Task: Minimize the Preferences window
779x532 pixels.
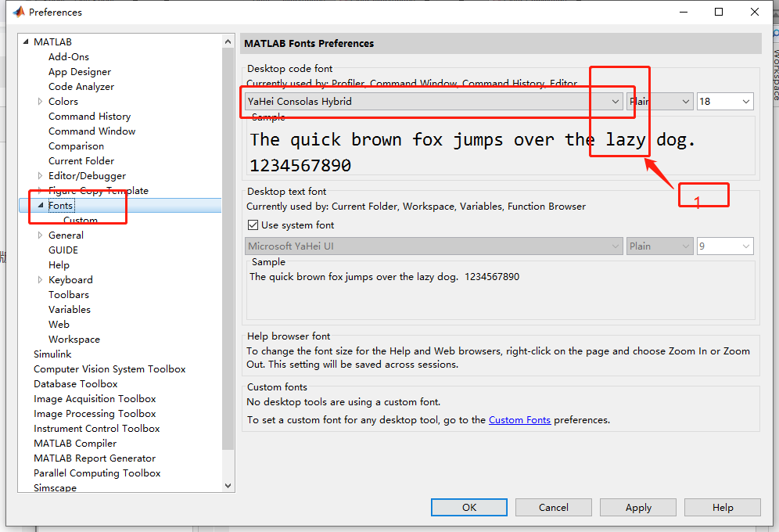Action: click(684, 12)
